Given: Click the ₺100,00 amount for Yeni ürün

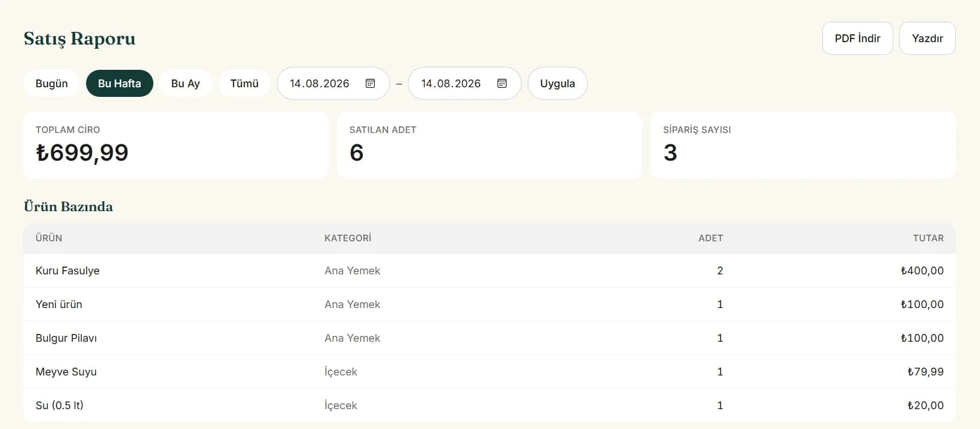Looking at the screenshot, I should (922, 304).
